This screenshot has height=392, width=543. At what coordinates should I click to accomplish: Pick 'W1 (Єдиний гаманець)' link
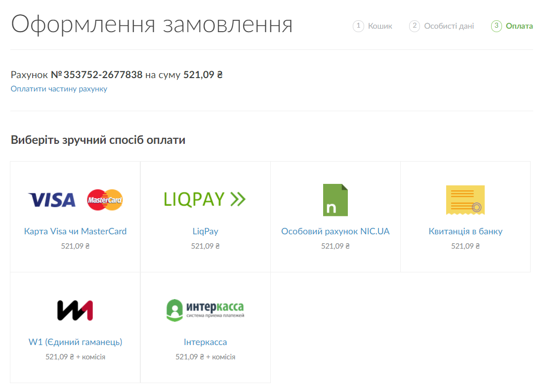click(x=75, y=342)
